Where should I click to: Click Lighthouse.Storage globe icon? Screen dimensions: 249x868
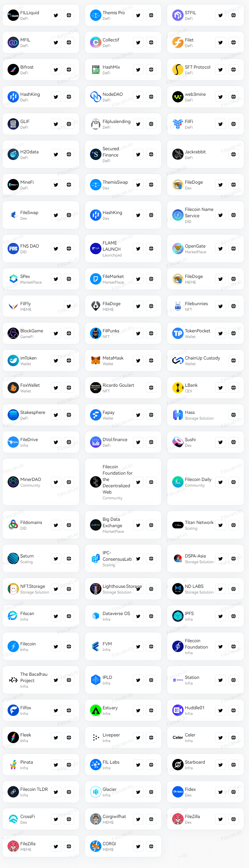[151, 589]
